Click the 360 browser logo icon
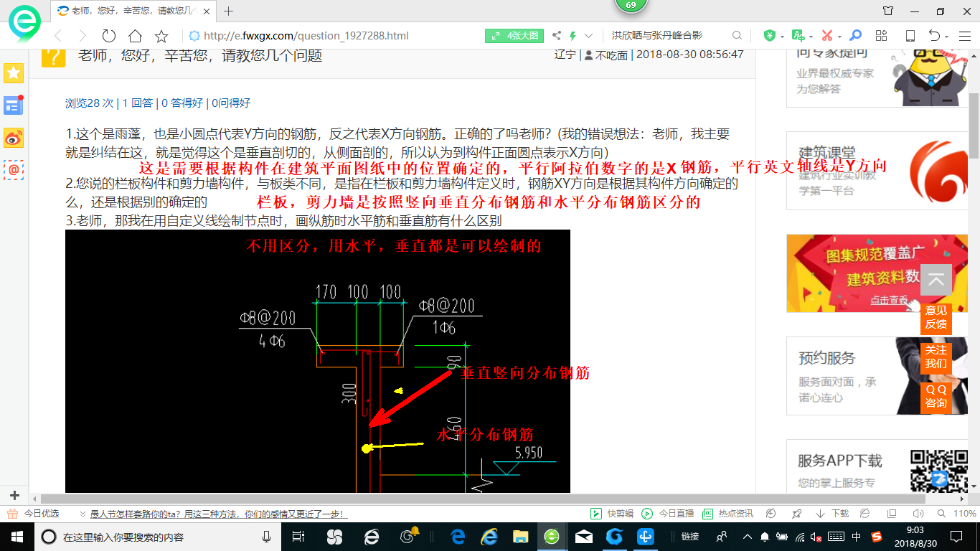The height and width of the screenshot is (551, 980). click(x=24, y=25)
